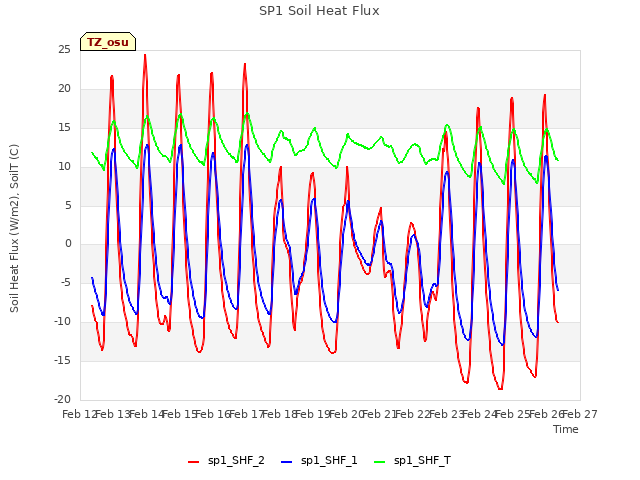Select the Feb 23 x-axis tick label
Viewport: 640px width, 480px height.
point(446,414)
